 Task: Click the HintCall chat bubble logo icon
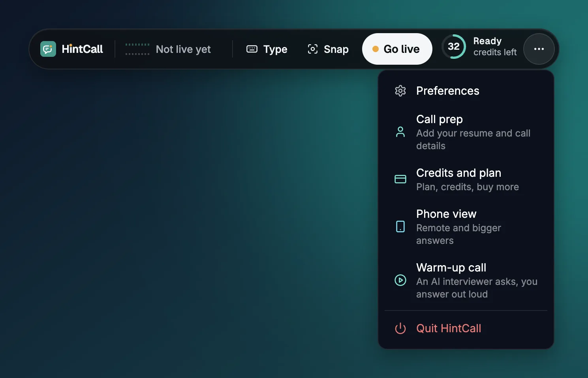pos(48,49)
